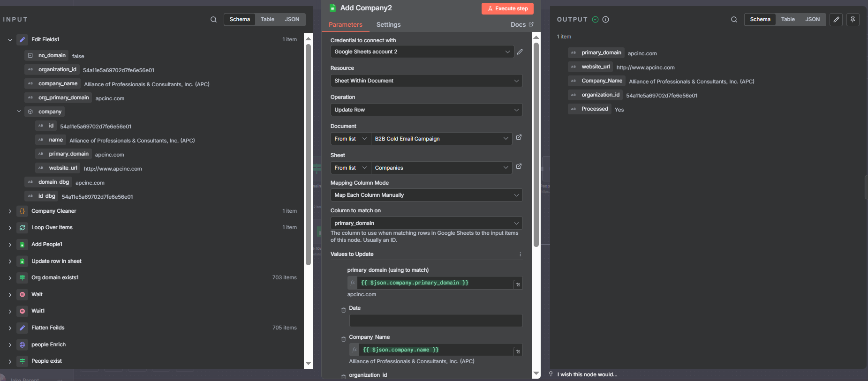Open the Docs link
Image resolution: width=868 pixels, height=381 pixels.
pos(521,25)
